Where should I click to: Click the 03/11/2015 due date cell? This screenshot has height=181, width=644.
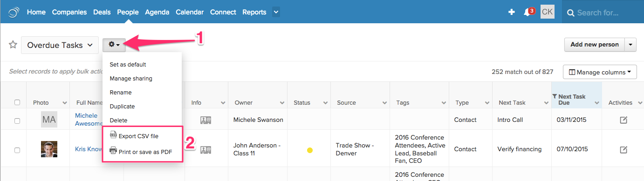click(x=572, y=120)
